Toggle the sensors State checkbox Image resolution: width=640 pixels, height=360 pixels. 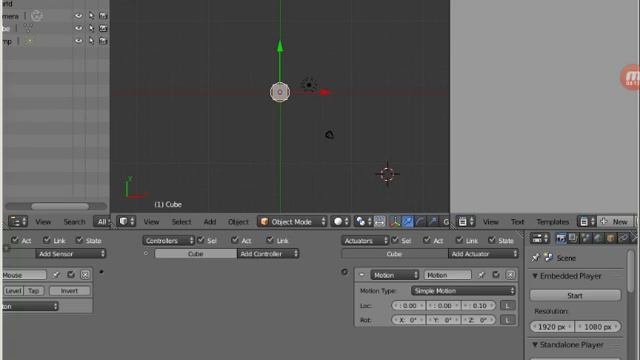(x=79, y=240)
